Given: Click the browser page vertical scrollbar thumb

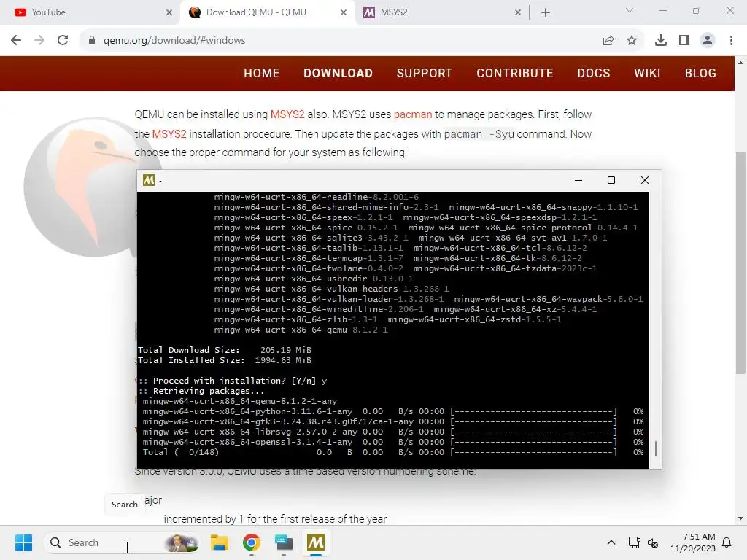Looking at the screenshot, I should (x=740, y=262).
